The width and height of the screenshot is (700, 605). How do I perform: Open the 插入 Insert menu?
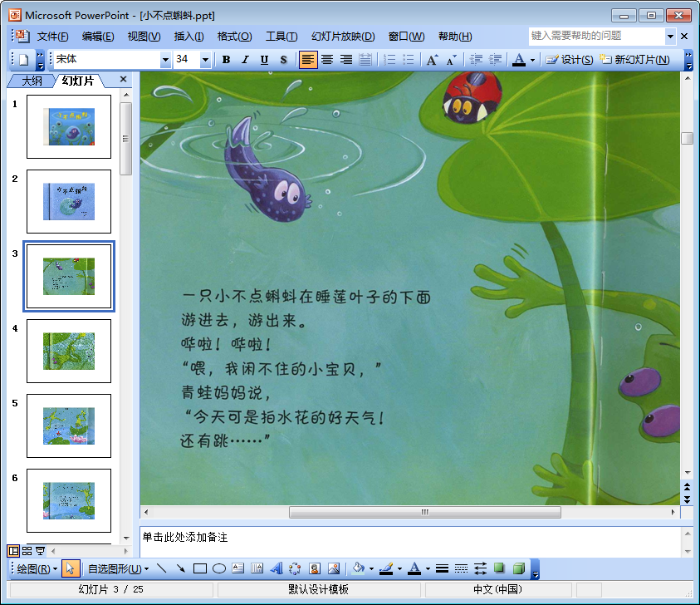(x=188, y=37)
